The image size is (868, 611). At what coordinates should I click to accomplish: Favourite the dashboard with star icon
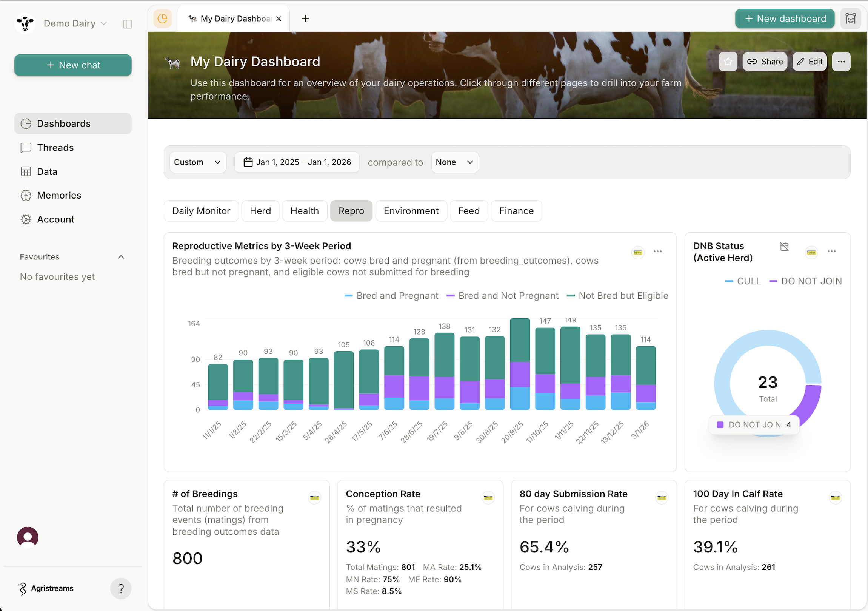point(728,62)
